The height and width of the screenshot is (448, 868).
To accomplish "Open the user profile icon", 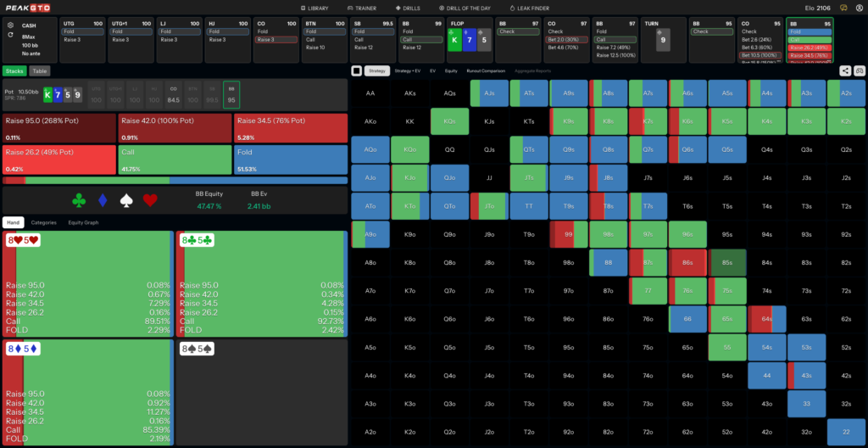I will tap(858, 8).
